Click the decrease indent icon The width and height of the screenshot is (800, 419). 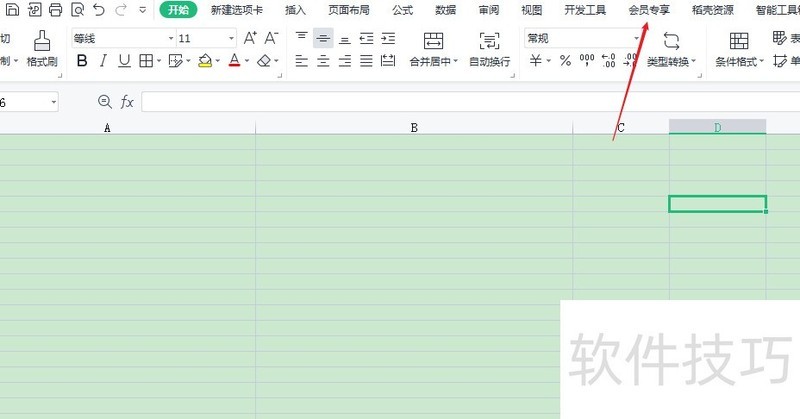tap(366, 38)
